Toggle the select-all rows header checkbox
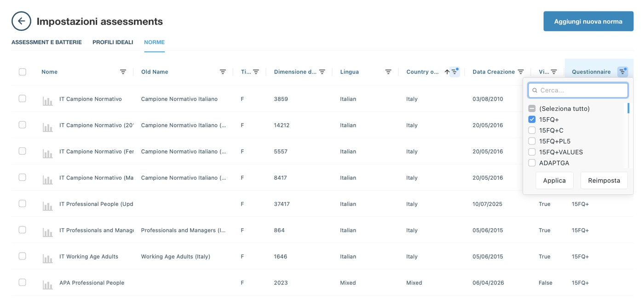 tap(23, 72)
